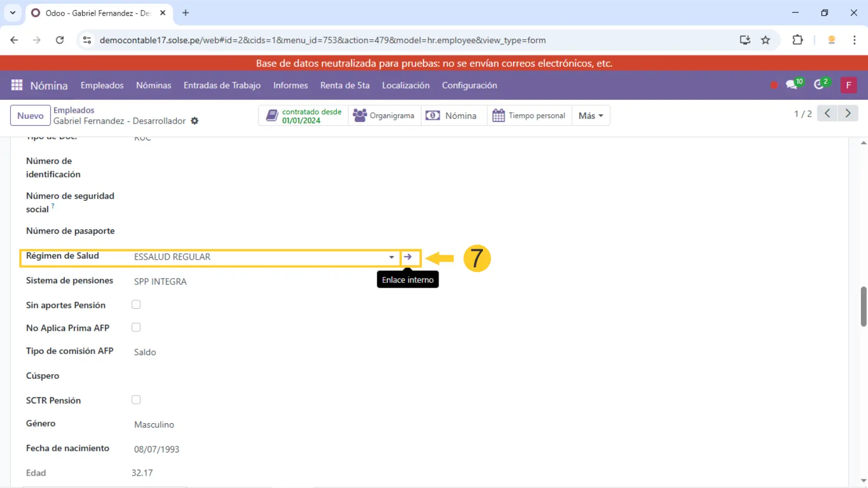Viewport: 868px width, 488px height.
Task: Go to next employee record arrow
Action: click(848, 113)
